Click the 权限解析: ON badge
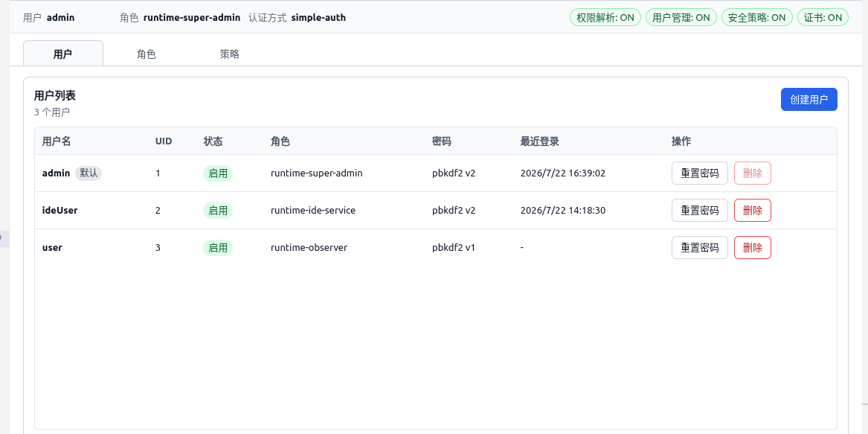Viewport: 868px width, 434px height. pos(605,17)
